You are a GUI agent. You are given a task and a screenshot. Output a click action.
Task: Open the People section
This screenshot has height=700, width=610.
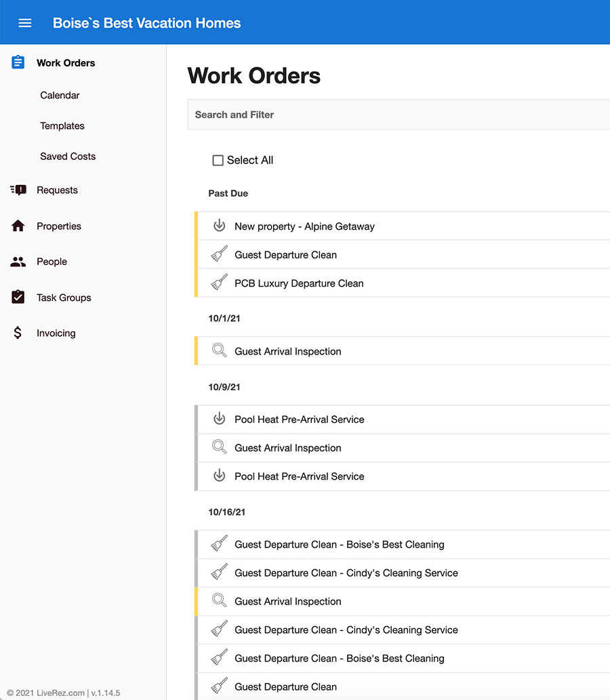click(x=52, y=262)
